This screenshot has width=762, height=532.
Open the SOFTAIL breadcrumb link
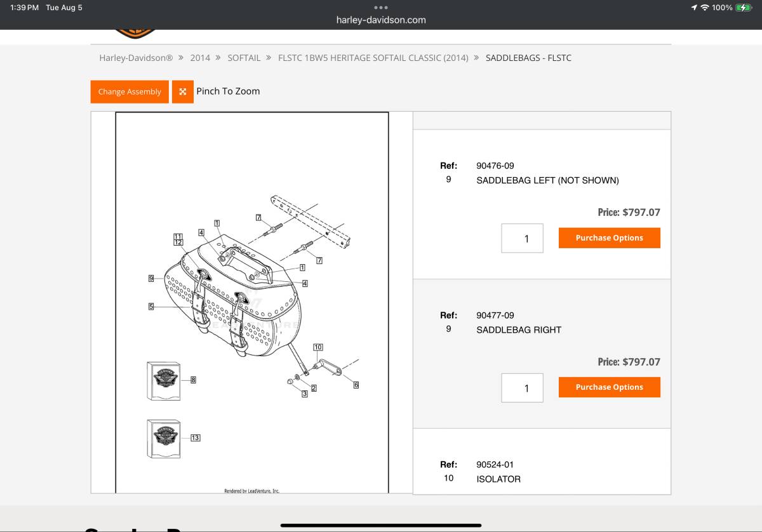click(244, 58)
